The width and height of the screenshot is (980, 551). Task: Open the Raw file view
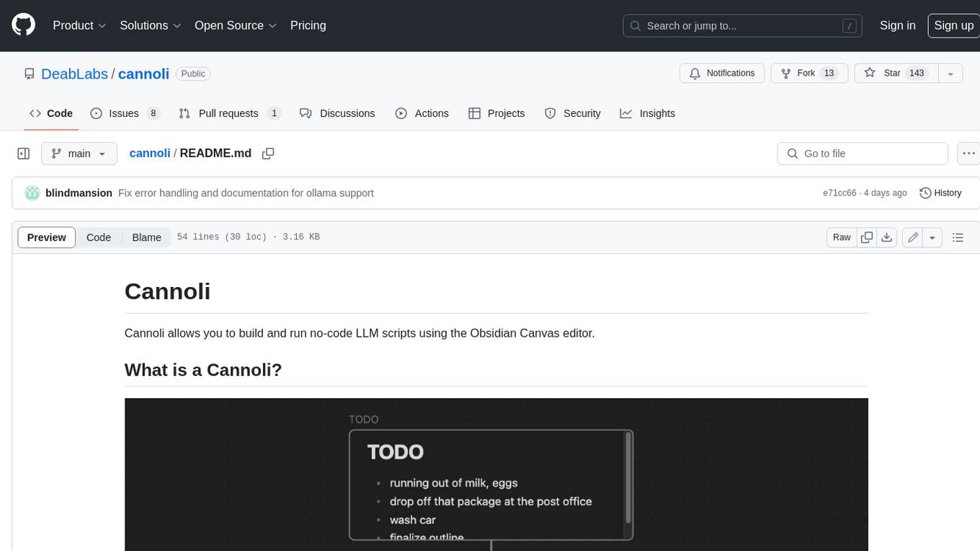click(842, 237)
